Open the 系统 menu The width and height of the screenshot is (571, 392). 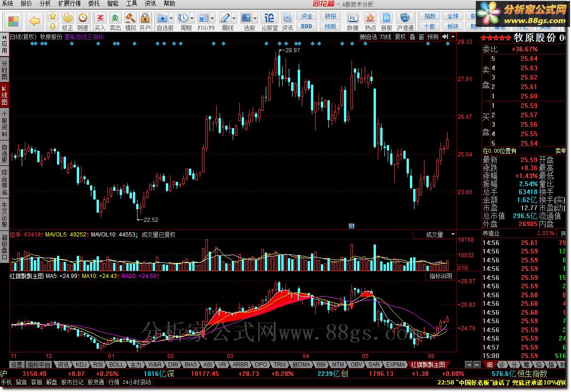pyautogui.click(x=8, y=3)
